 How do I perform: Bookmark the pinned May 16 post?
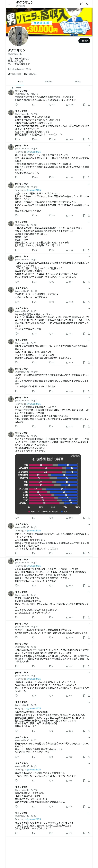(x=84, y=104)
